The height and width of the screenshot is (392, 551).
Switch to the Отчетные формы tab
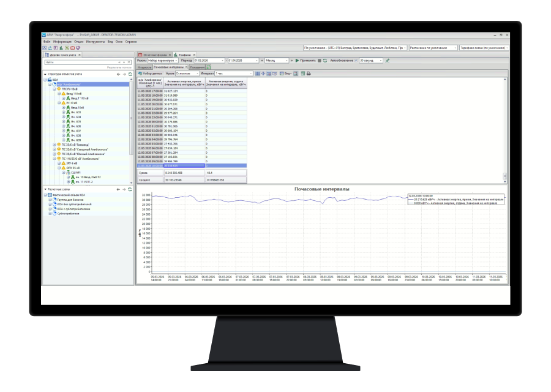(x=154, y=55)
